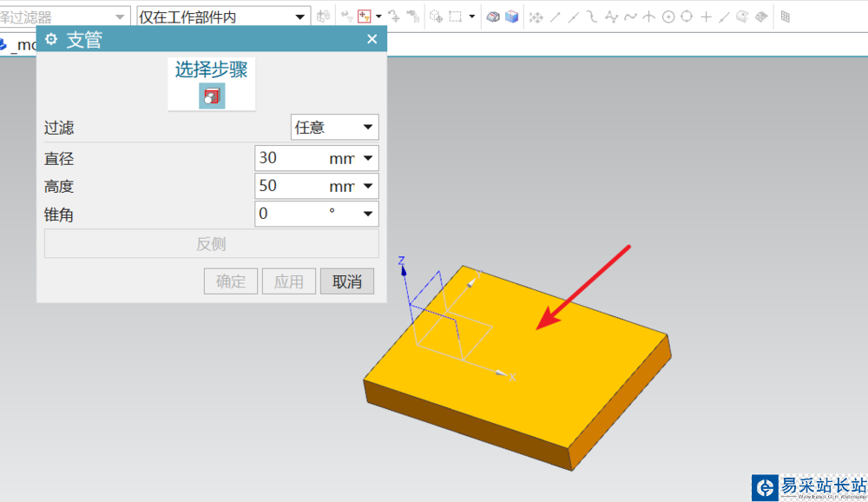Click the placement face selection step icon
Viewport: 868px width, 502px height.
(x=211, y=96)
